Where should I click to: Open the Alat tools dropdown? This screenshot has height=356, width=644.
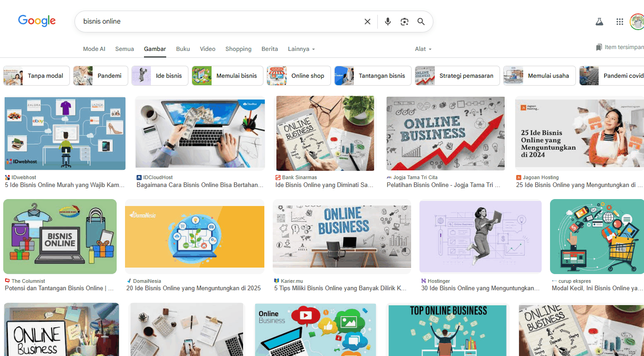click(x=423, y=49)
